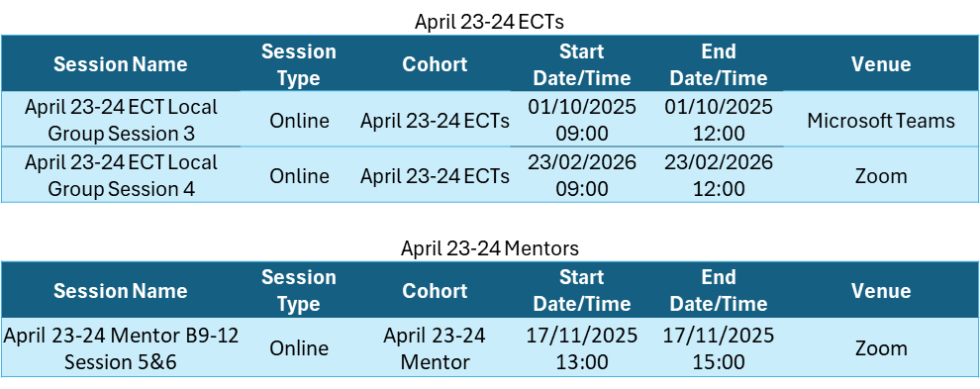Click Venue header in Mentors table
The width and height of the screenshot is (980, 389).
[x=881, y=291]
